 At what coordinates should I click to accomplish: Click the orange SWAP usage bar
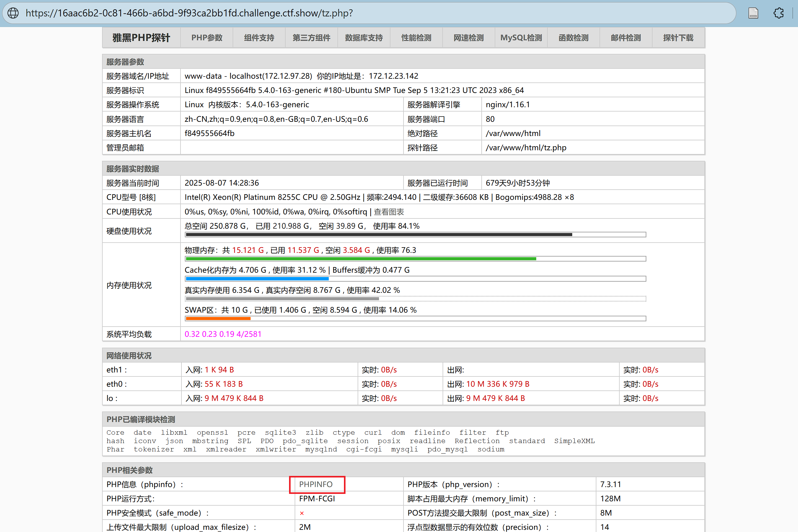point(218,318)
